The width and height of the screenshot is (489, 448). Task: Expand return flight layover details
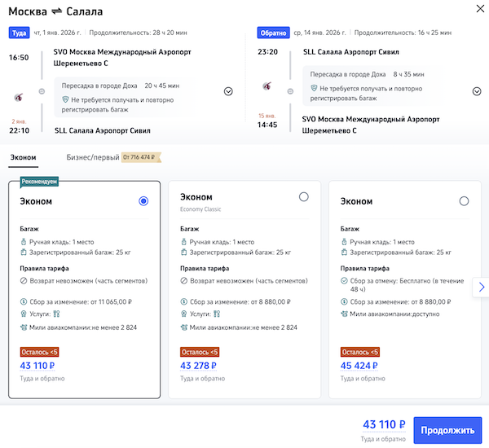coord(477,91)
